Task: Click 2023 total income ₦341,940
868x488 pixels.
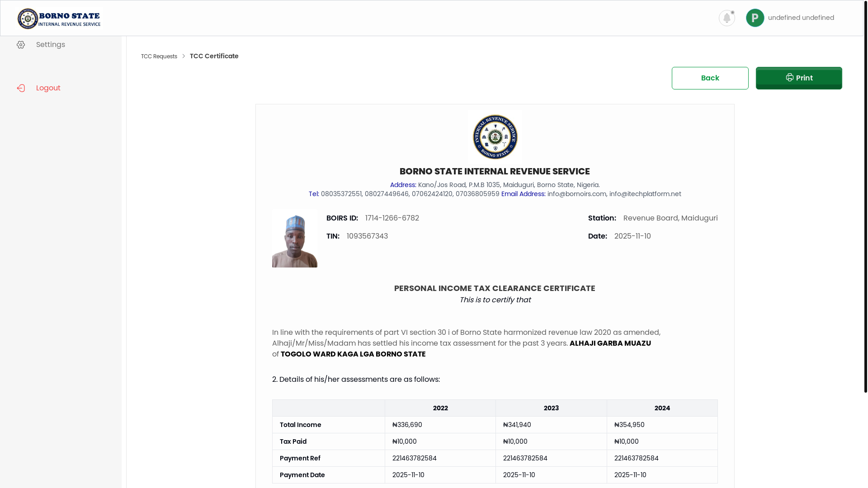Action: pyautogui.click(x=517, y=425)
